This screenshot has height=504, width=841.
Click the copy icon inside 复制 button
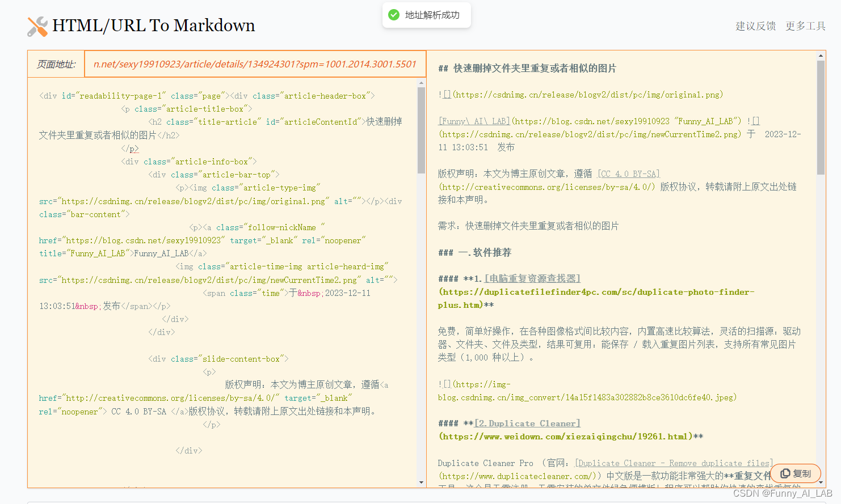click(785, 473)
